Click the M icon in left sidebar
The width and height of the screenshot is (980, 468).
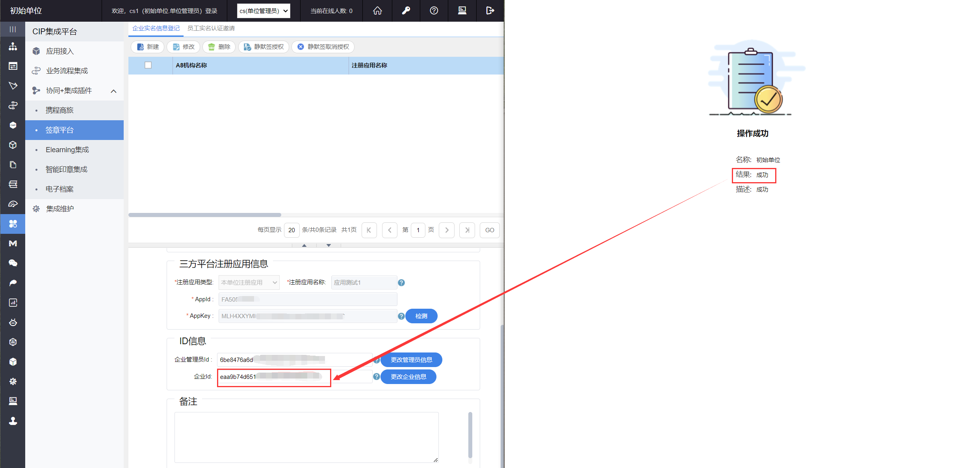coord(13,244)
